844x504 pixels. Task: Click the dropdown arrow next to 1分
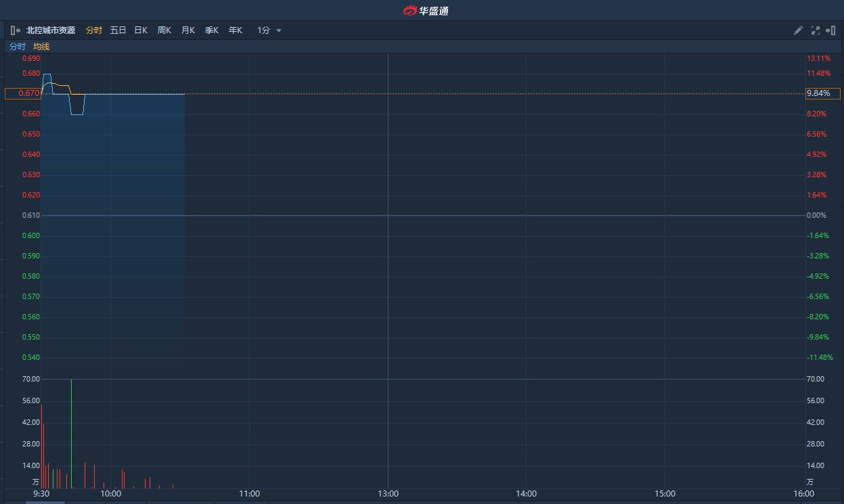279,30
